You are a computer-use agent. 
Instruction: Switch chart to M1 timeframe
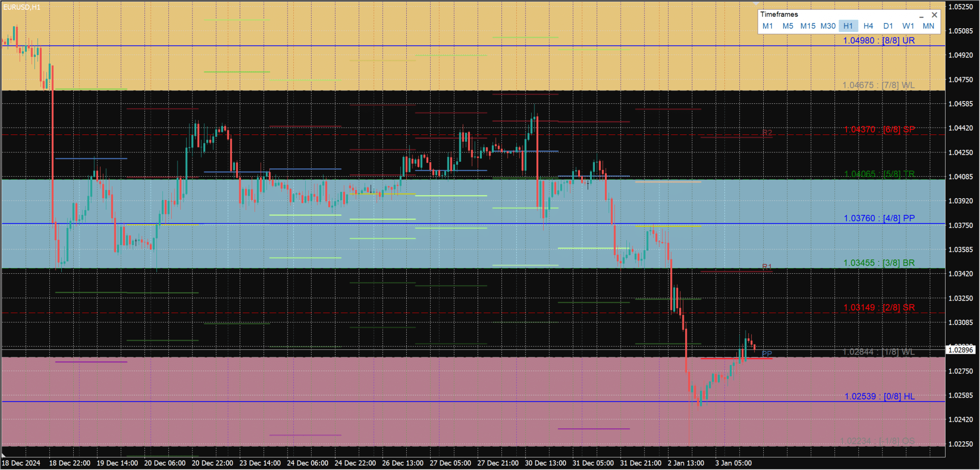[x=768, y=26]
